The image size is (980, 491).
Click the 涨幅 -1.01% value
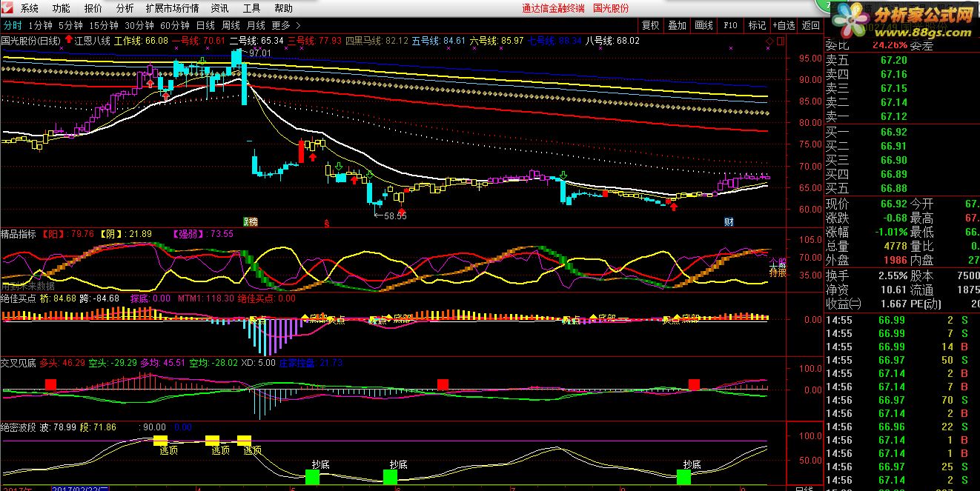tap(890, 233)
